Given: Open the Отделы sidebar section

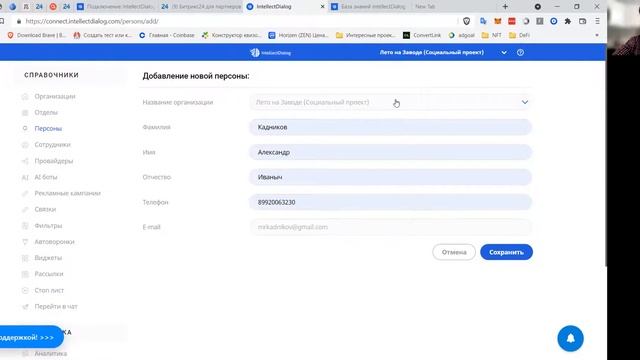Looking at the screenshot, I should 46,112.
